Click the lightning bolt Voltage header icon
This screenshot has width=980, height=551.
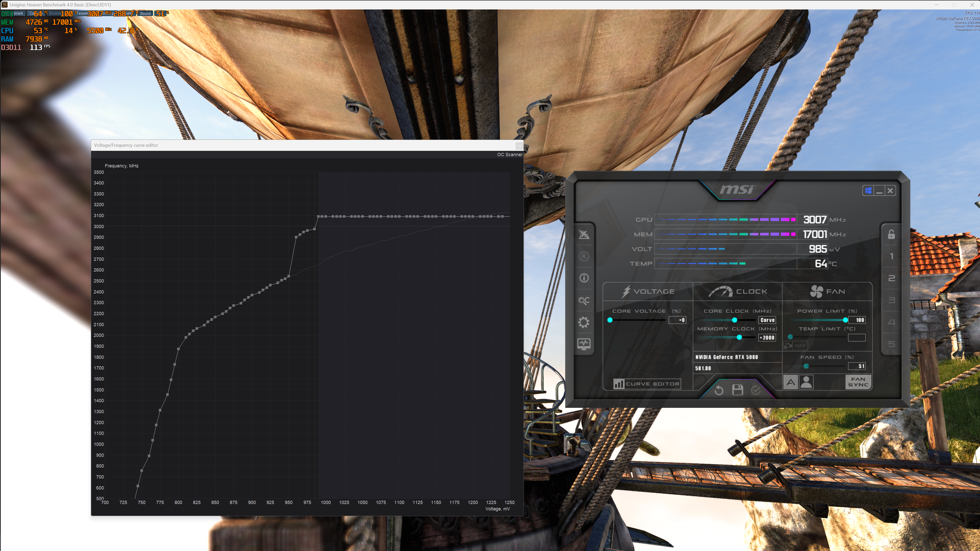coord(626,291)
